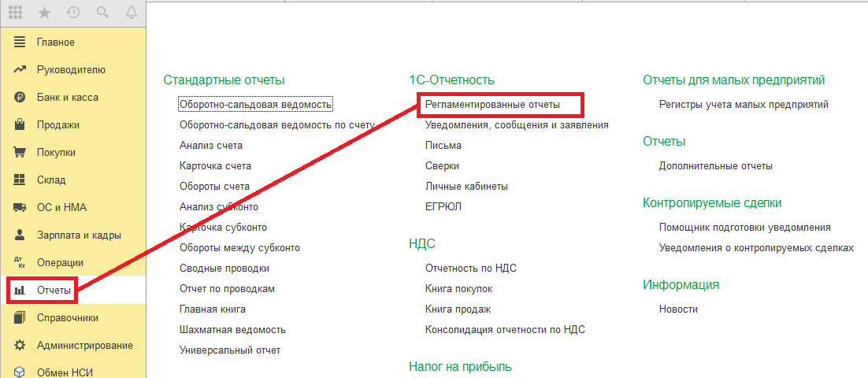This screenshot has width=868, height=378.
Task: Open Уведомления, сообщения и заявления
Action: click(x=517, y=125)
